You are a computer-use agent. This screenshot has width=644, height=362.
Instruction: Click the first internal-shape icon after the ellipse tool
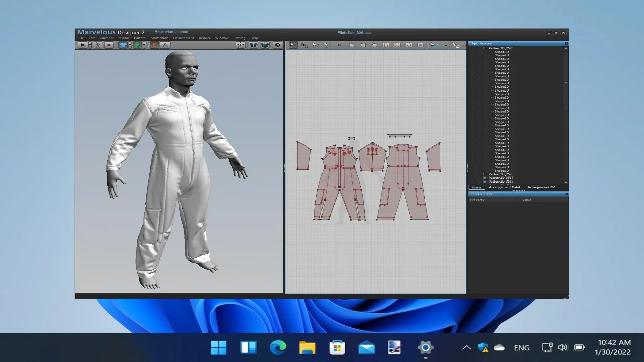(x=386, y=45)
